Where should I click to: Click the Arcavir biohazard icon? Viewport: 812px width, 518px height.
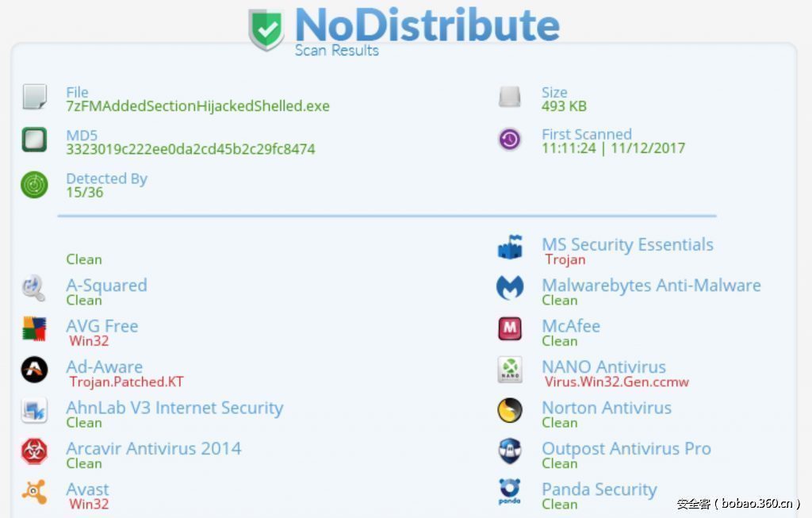coord(34,451)
